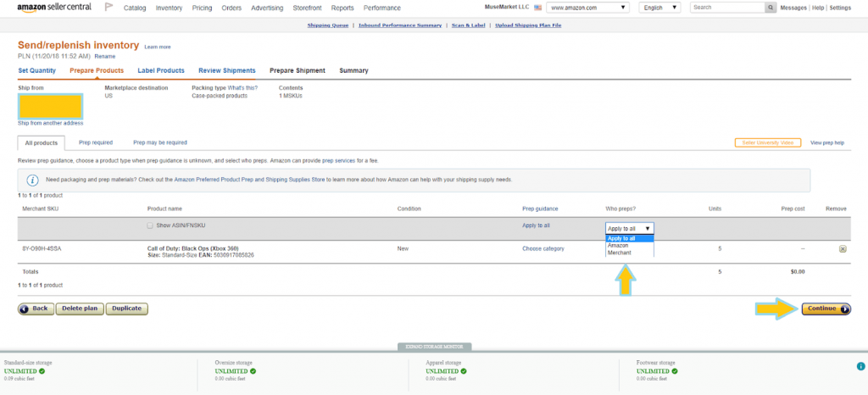The image size is (868, 395).
Task: Click the flag icon beside the logo
Action: (108, 7)
